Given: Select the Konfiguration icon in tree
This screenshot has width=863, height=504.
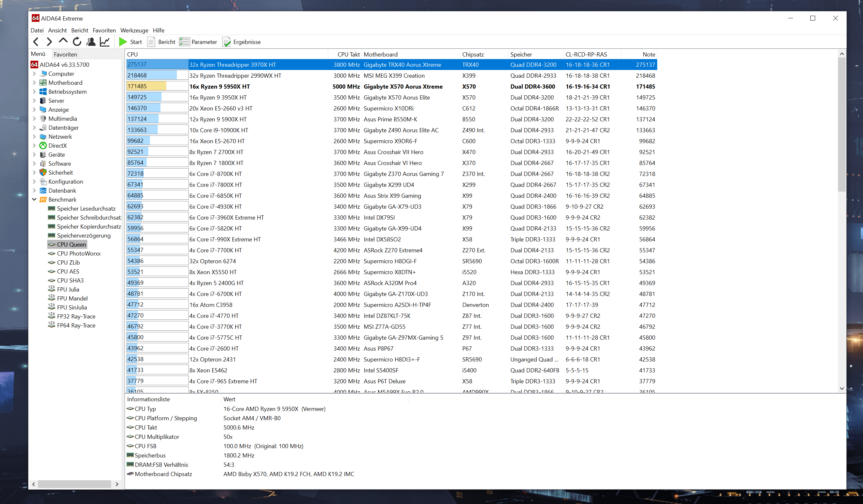Looking at the screenshot, I should click(x=43, y=181).
